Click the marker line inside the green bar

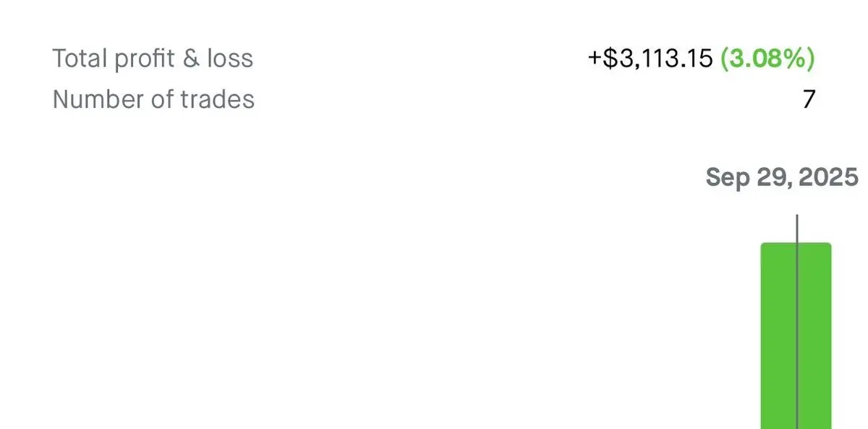(797, 336)
